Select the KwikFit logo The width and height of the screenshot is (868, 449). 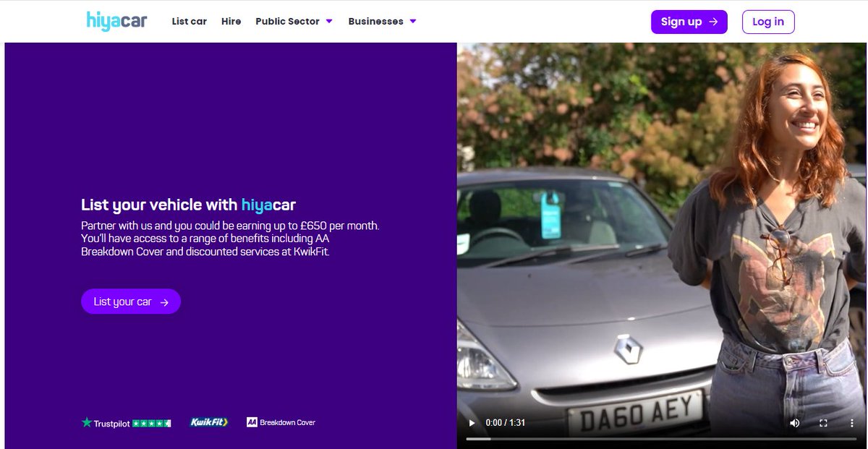coord(208,422)
